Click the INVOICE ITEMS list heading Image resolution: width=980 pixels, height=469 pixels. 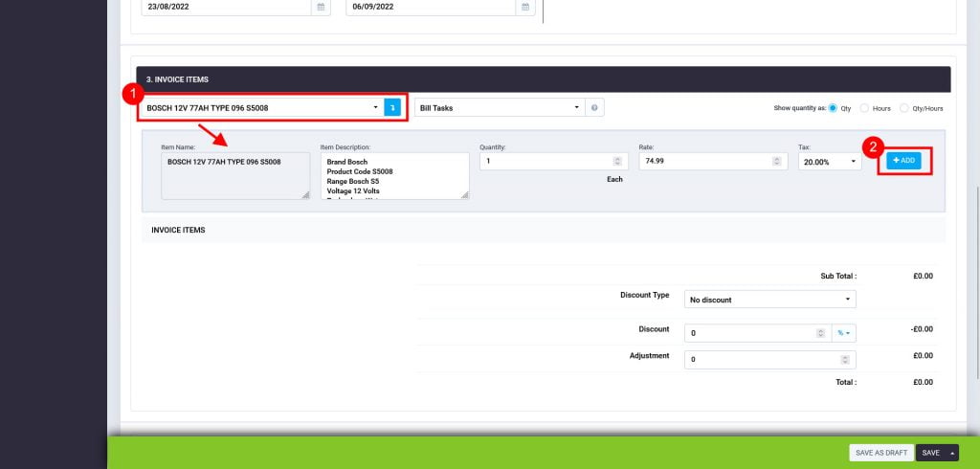point(178,230)
